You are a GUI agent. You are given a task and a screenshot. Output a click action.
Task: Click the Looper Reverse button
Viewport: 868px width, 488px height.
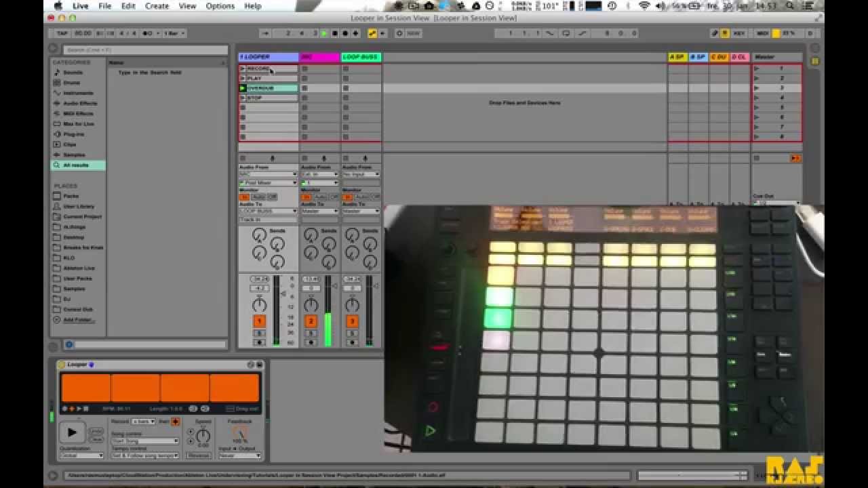click(199, 456)
